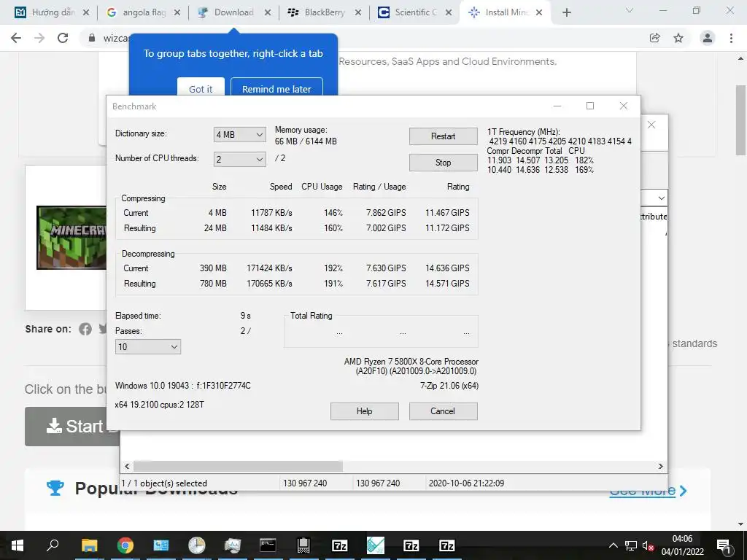Open Help in the Benchmark dialog
Image resolution: width=747 pixels, height=560 pixels.
[365, 411]
